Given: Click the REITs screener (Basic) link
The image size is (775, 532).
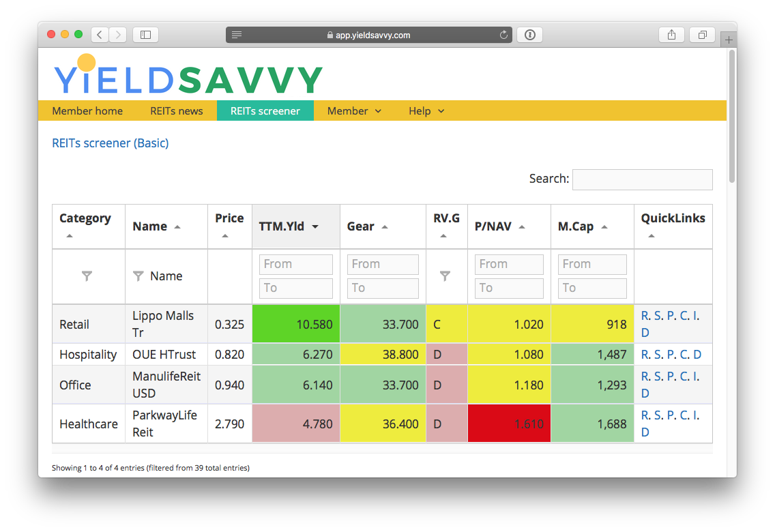Looking at the screenshot, I should tap(111, 143).
